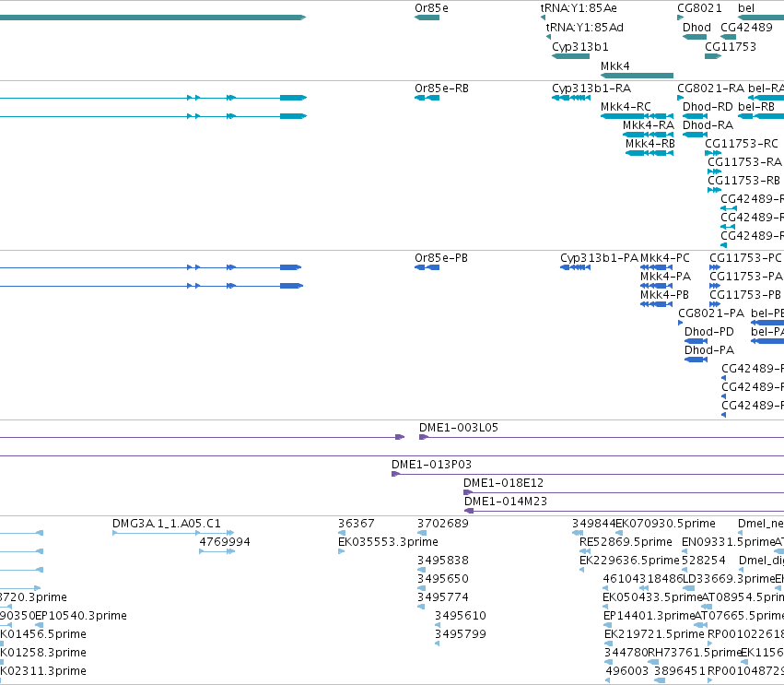Click the EP14401.3prime EST label
The height and width of the screenshot is (685, 784).
(x=649, y=616)
